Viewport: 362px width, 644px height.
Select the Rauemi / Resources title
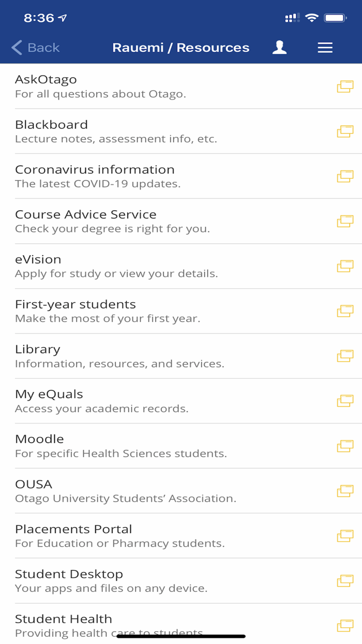[x=181, y=47]
